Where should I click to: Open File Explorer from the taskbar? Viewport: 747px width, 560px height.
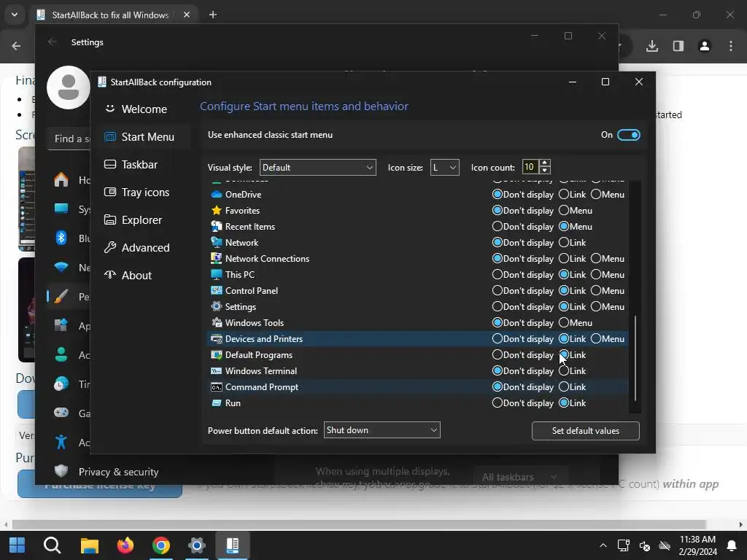click(x=90, y=545)
